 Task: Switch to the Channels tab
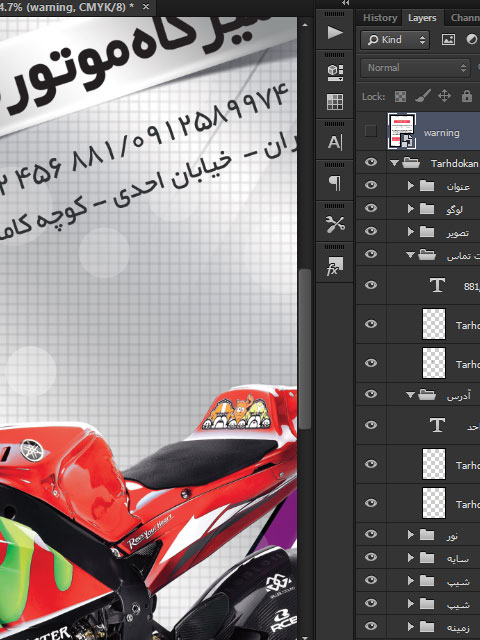click(x=464, y=18)
